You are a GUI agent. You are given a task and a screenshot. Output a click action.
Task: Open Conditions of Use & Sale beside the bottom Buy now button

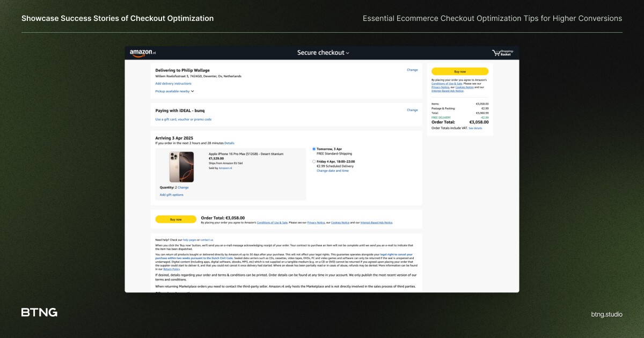coord(273,222)
